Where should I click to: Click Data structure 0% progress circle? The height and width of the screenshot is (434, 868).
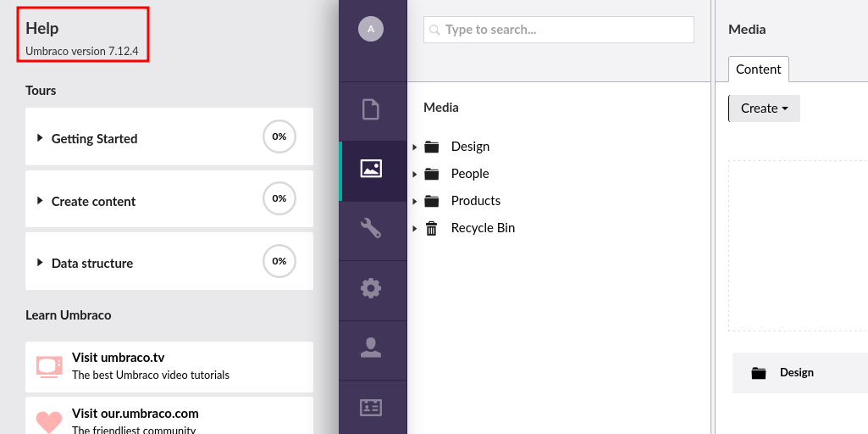coord(279,261)
